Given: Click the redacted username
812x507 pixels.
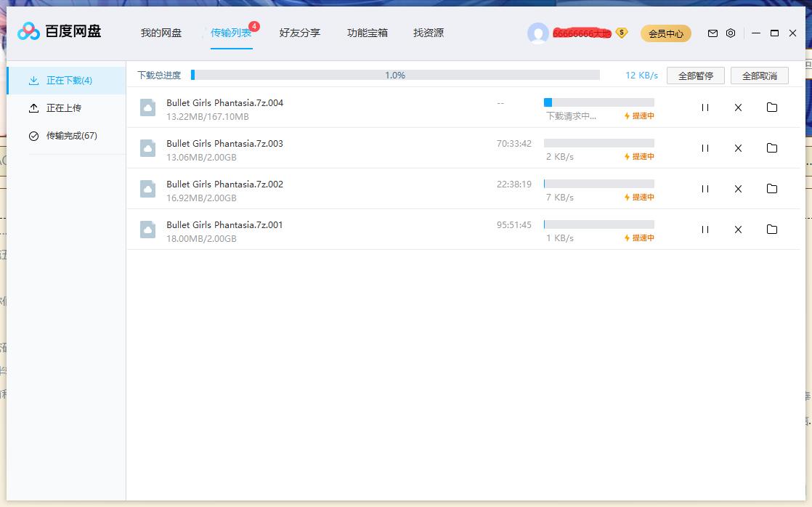Looking at the screenshot, I should click(x=582, y=33).
